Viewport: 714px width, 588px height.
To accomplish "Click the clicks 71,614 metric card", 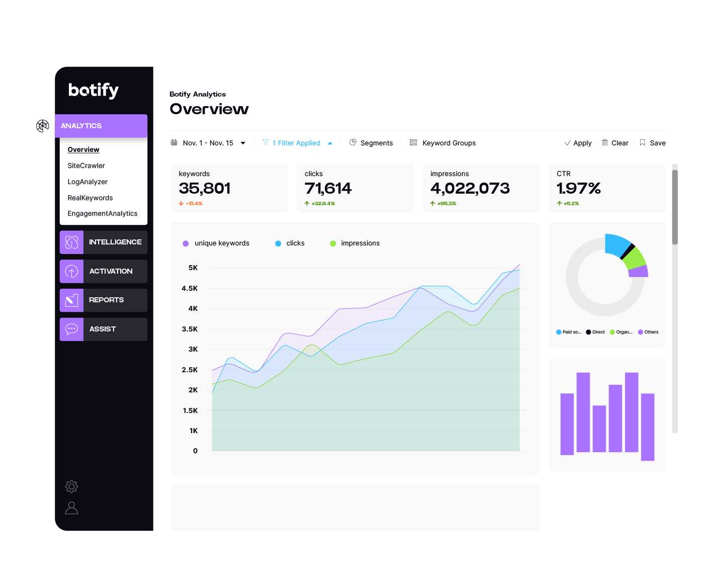I will pos(355,188).
